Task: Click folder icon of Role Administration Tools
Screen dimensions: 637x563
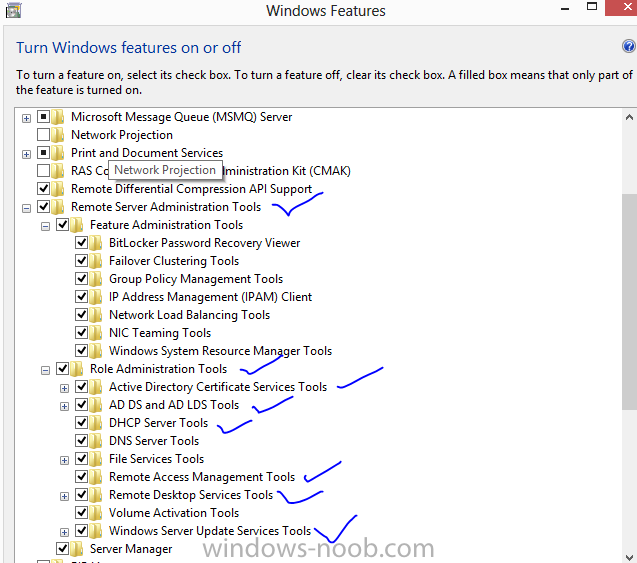Action: coord(77,369)
